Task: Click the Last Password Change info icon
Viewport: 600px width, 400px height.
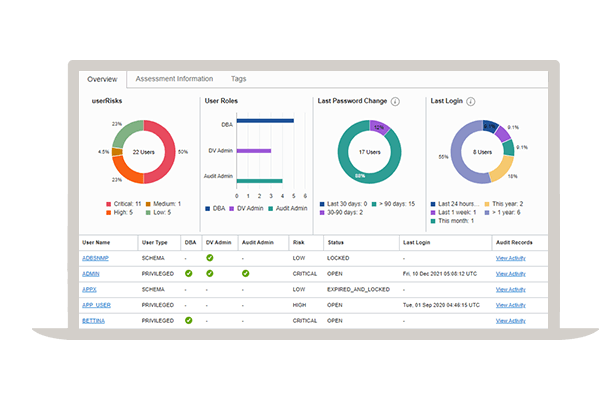Action: tap(396, 101)
